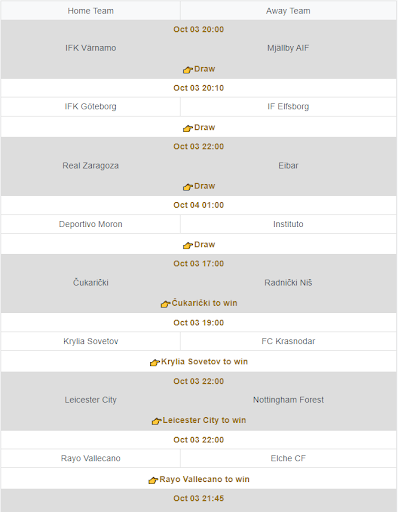Click the pointing hand icon under the Real Zaragoza match
The height and width of the screenshot is (512, 398).
click(188, 187)
